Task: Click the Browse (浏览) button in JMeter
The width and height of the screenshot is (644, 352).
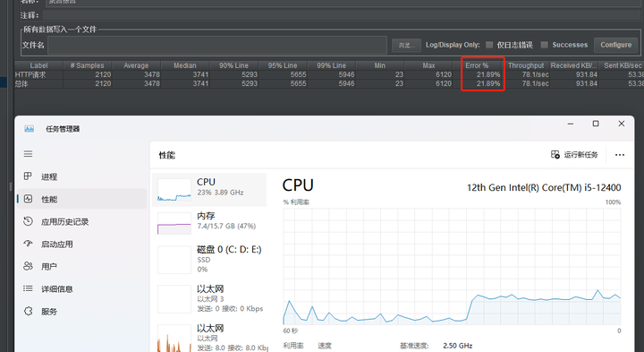Action: pos(406,46)
